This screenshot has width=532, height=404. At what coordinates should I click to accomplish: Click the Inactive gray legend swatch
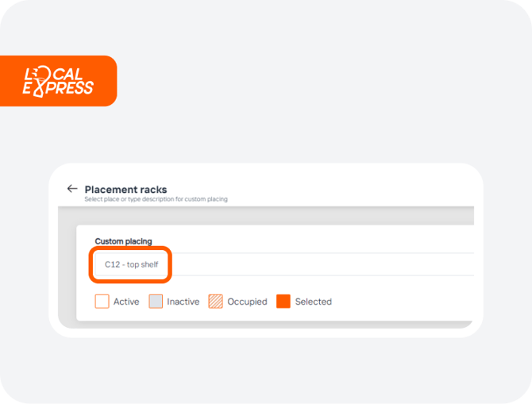point(156,302)
